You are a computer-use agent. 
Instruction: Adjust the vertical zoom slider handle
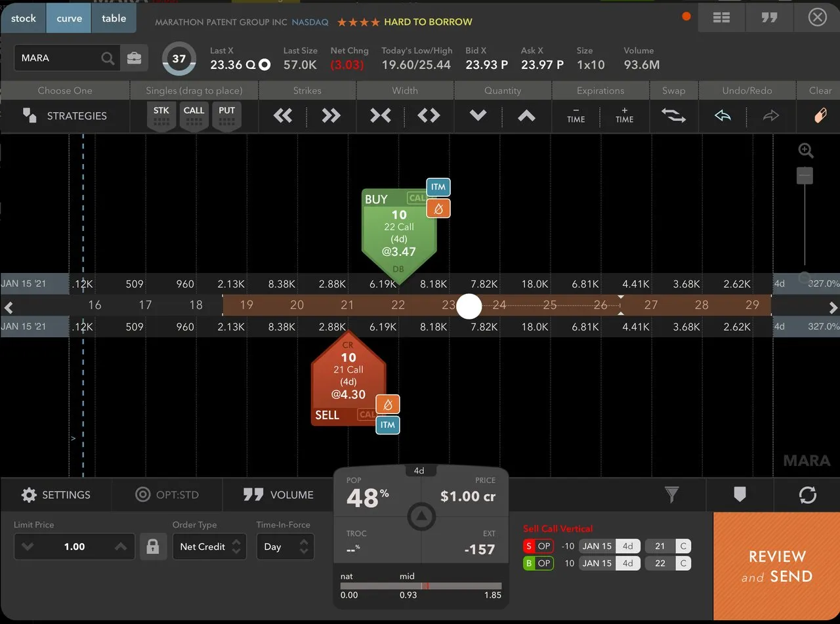(805, 175)
